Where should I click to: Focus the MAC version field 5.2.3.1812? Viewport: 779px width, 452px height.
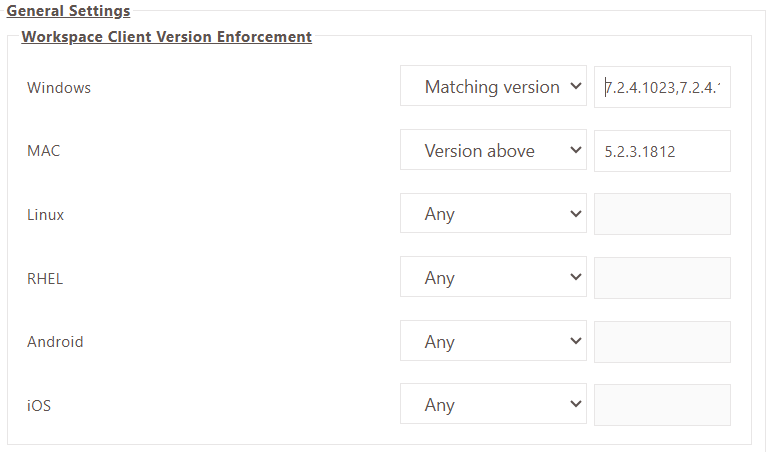[662, 151]
